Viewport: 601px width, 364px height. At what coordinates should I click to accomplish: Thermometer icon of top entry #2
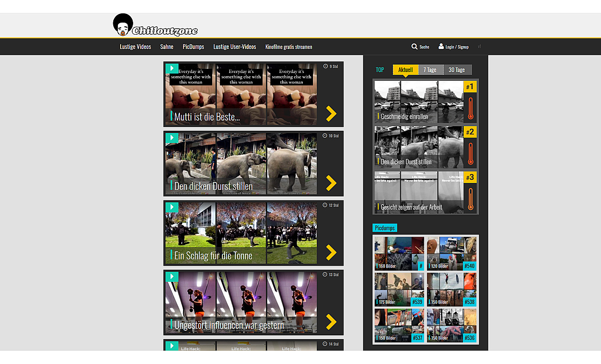tap(470, 153)
